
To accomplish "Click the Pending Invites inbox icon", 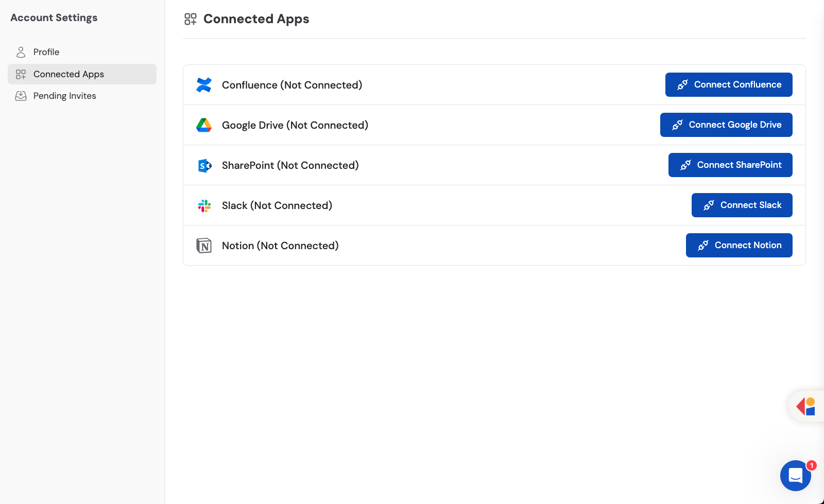I will coord(21,95).
